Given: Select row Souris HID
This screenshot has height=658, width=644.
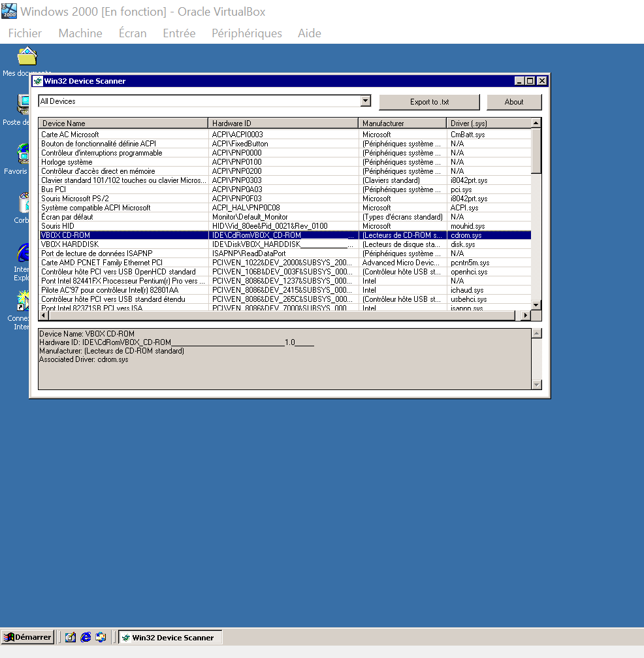Looking at the screenshot, I should 285,226.
